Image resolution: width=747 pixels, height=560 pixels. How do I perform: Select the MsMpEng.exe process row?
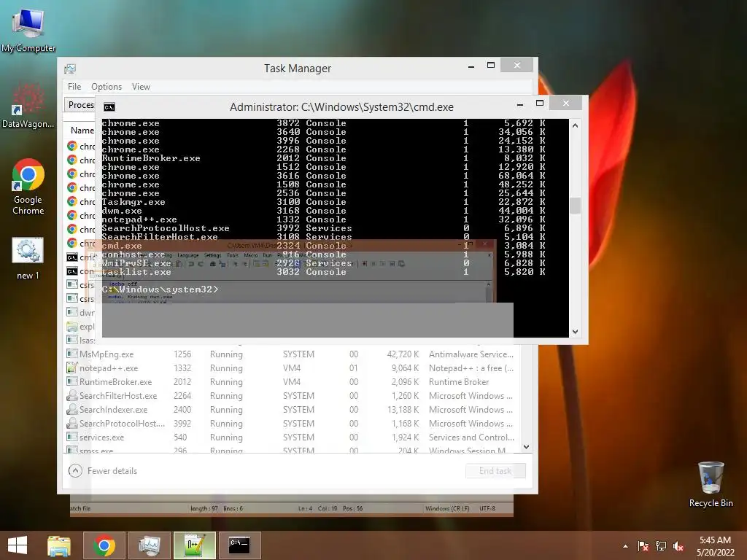(x=292, y=354)
